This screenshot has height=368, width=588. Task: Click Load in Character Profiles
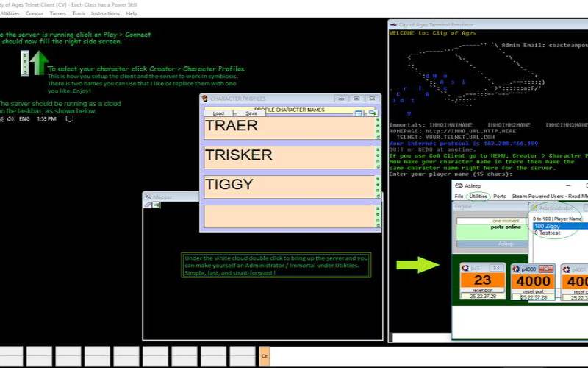[x=218, y=113]
